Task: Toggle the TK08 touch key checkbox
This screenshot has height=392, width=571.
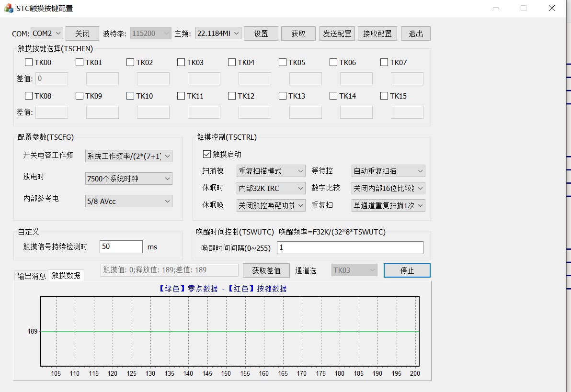Action: click(x=28, y=95)
